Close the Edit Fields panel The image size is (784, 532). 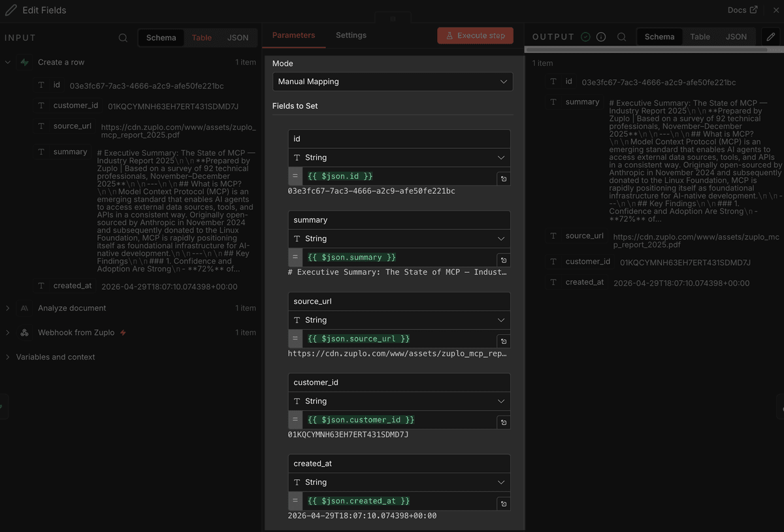click(x=776, y=10)
